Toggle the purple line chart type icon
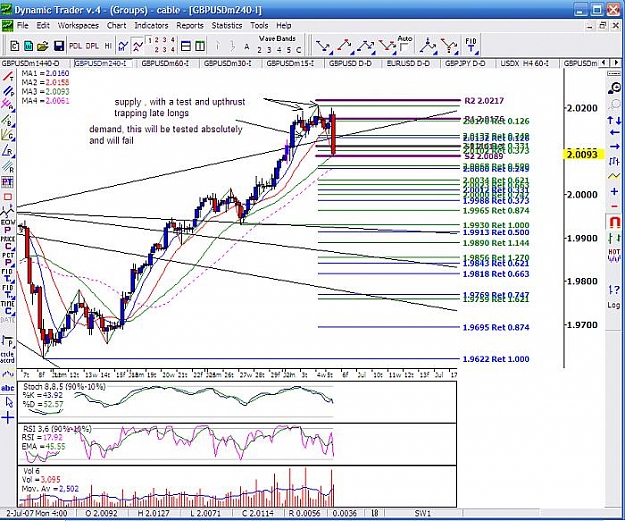The image size is (625, 521). 138,46
